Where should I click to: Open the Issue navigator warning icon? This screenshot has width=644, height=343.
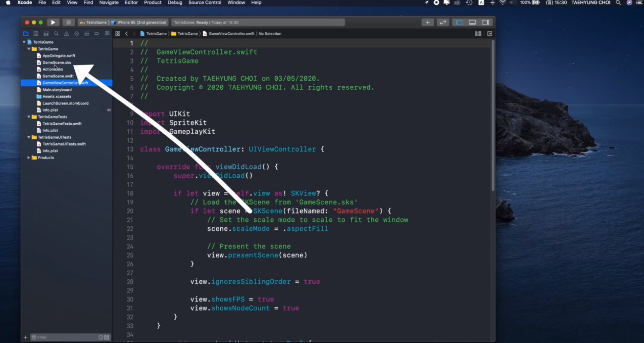pos(67,34)
